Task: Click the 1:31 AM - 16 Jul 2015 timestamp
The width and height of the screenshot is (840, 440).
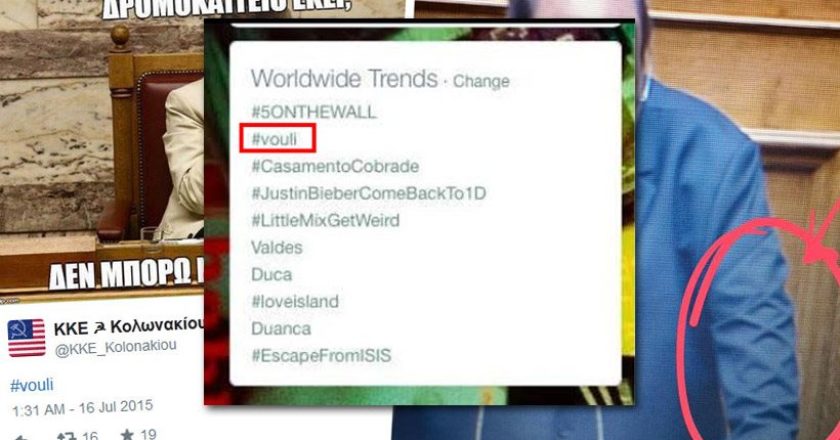Action: [x=82, y=408]
